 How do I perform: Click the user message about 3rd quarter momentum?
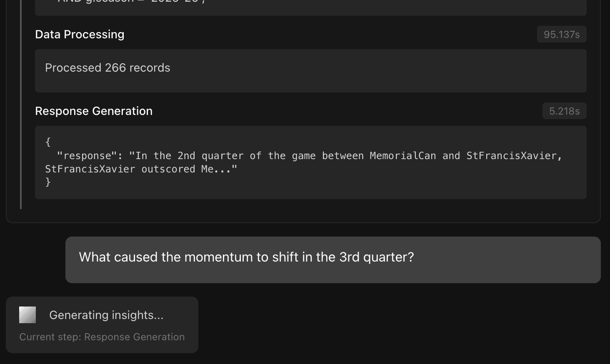click(333, 260)
